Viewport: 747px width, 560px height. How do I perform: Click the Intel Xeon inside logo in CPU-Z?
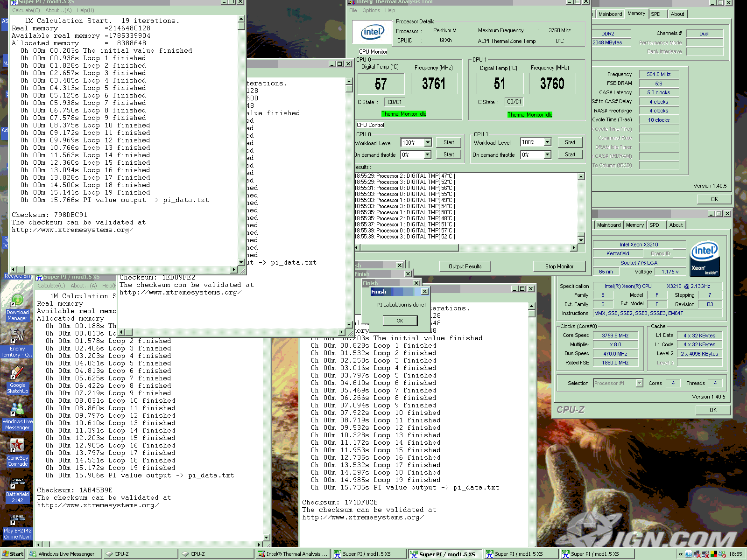(x=705, y=259)
